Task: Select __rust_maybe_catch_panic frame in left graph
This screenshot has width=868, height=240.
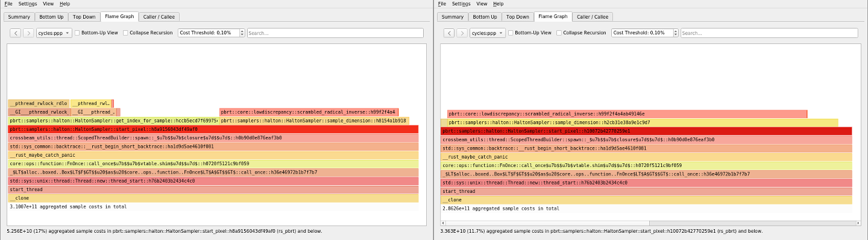Action: tap(213, 156)
